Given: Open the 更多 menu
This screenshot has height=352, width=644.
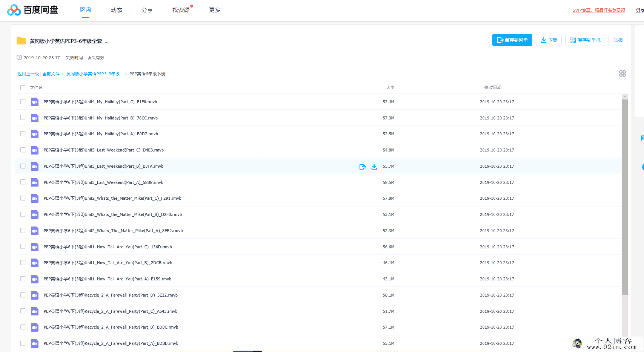Looking at the screenshot, I should tap(215, 10).
